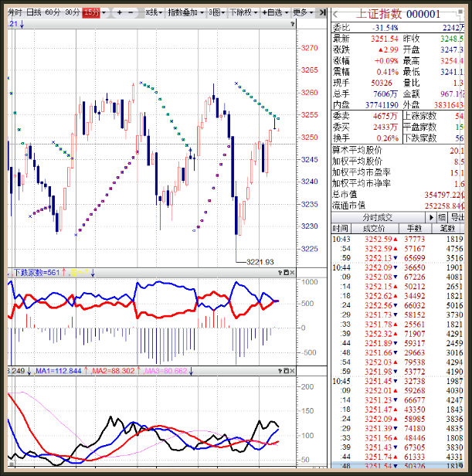Click the jump-to-end arrow icon in toolbar
The image size is (472, 476).
[x=323, y=13]
